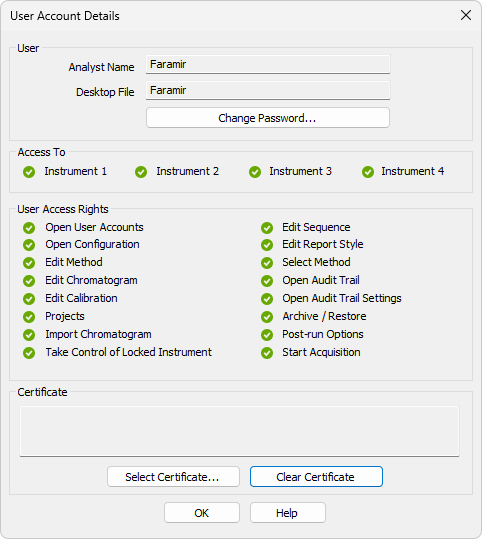Click the Select Certificate button
Screen dimensions: 482x539
click(x=173, y=477)
